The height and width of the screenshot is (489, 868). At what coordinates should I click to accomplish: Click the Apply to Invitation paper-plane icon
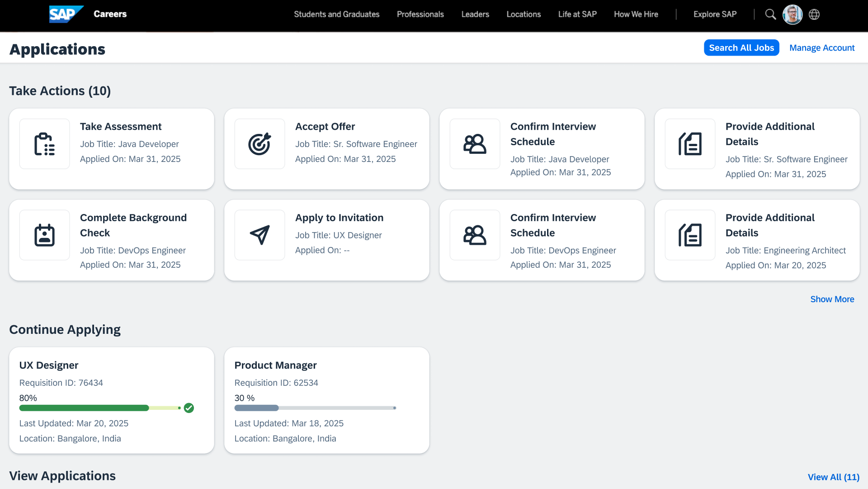pos(259,235)
